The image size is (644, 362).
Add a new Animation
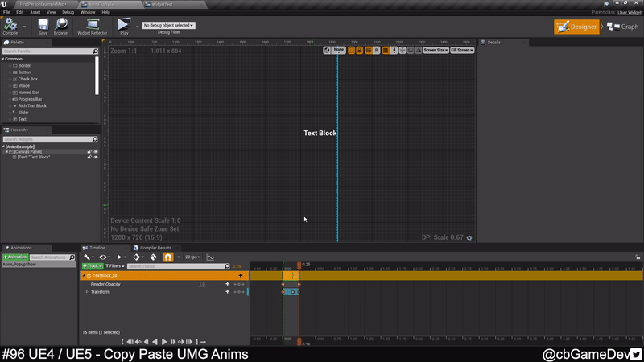15,257
